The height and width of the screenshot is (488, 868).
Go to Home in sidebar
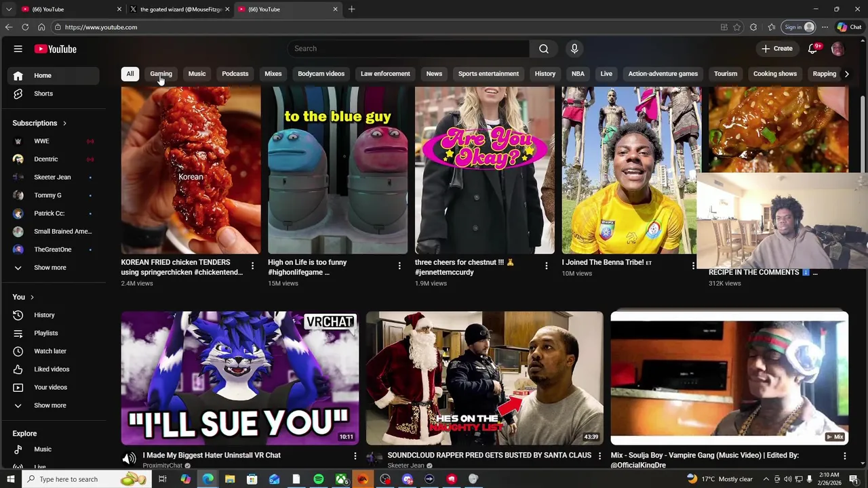[53, 75]
